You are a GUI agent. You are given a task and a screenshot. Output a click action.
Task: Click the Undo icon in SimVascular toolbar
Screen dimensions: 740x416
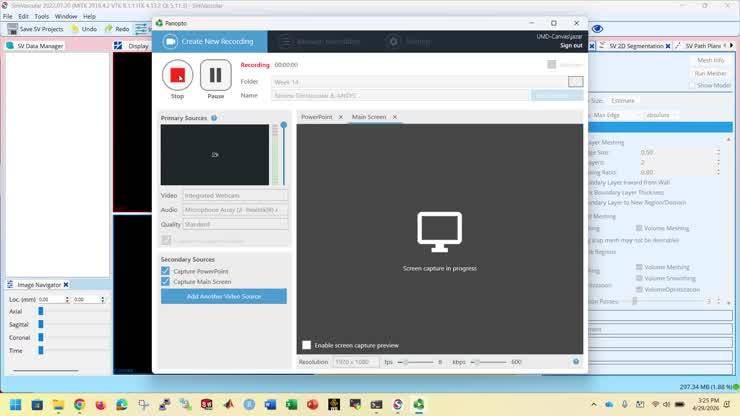pos(75,29)
